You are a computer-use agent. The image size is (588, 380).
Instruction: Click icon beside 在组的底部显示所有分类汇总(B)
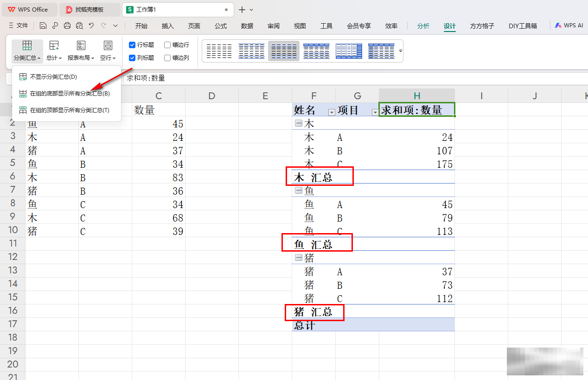(x=23, y=94)
